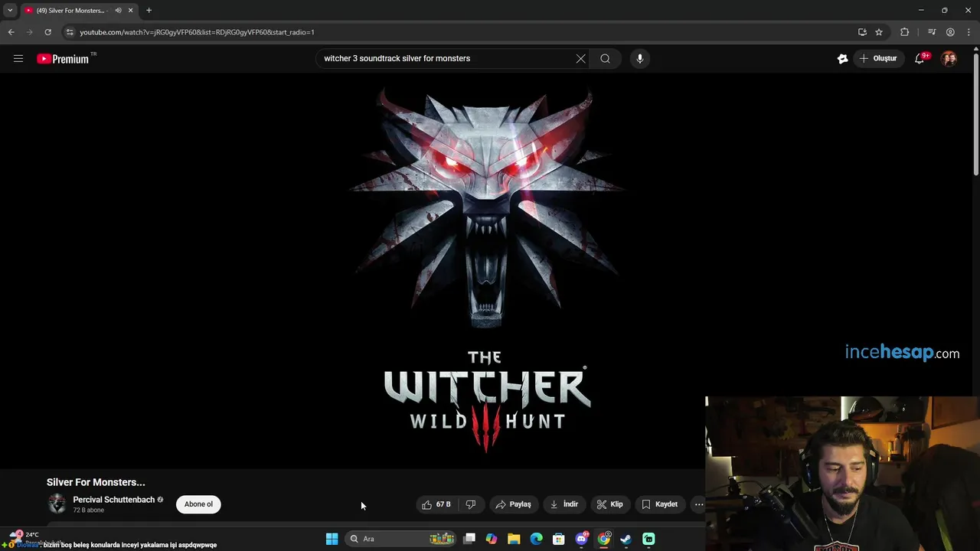
Task: Open Task View from the taskbar
Action: [469, 539]
